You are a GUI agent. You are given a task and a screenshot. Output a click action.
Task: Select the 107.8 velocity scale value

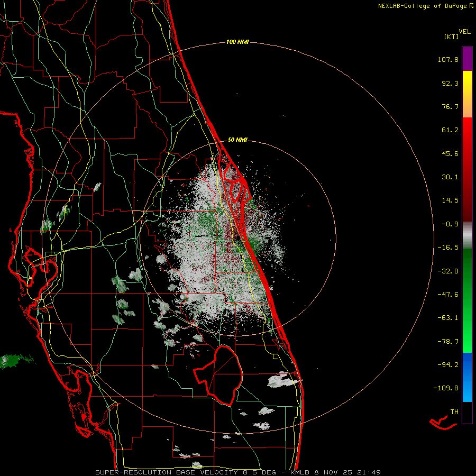(448, 59)
